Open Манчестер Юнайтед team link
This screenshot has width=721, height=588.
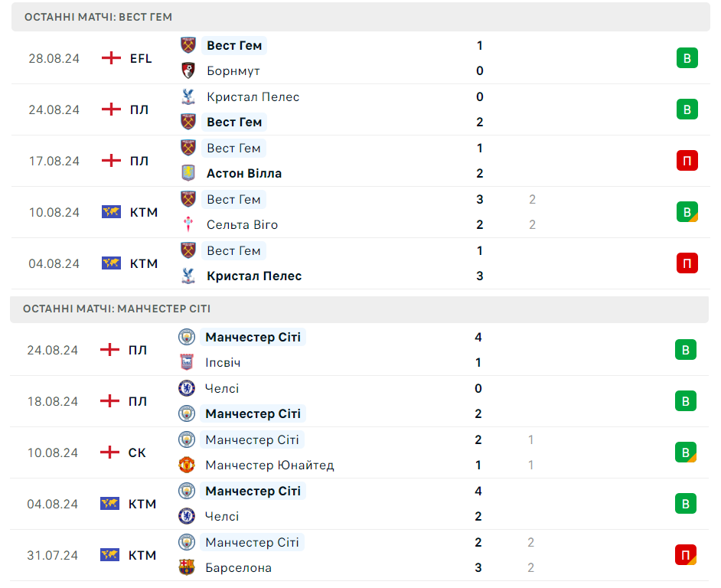click(269, 465)
